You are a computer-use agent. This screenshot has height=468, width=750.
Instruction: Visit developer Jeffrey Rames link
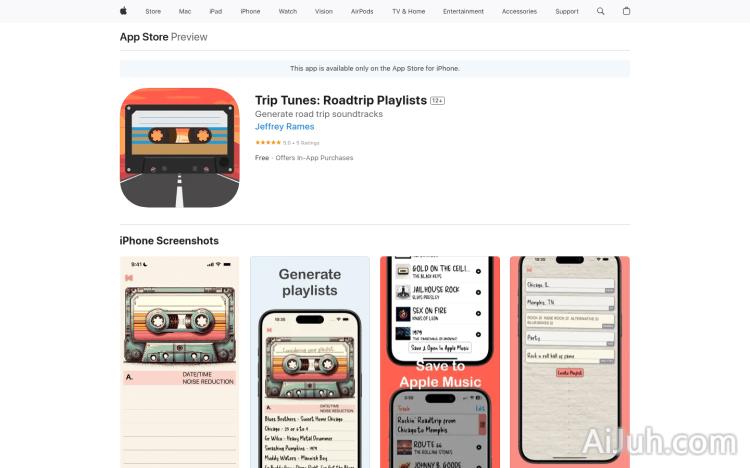point(284,127)
